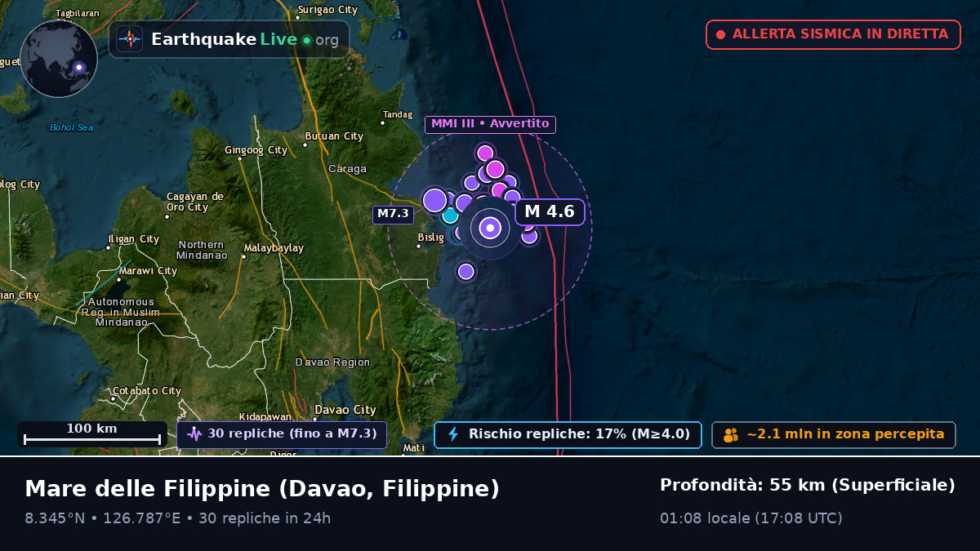Click the people icon in population badge
Screen dimensions: 980x551
[731, 435]
